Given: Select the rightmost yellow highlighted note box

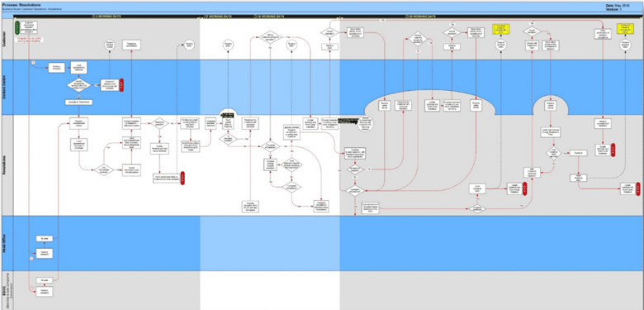Looking at the screenshot, I should [625, 29].
